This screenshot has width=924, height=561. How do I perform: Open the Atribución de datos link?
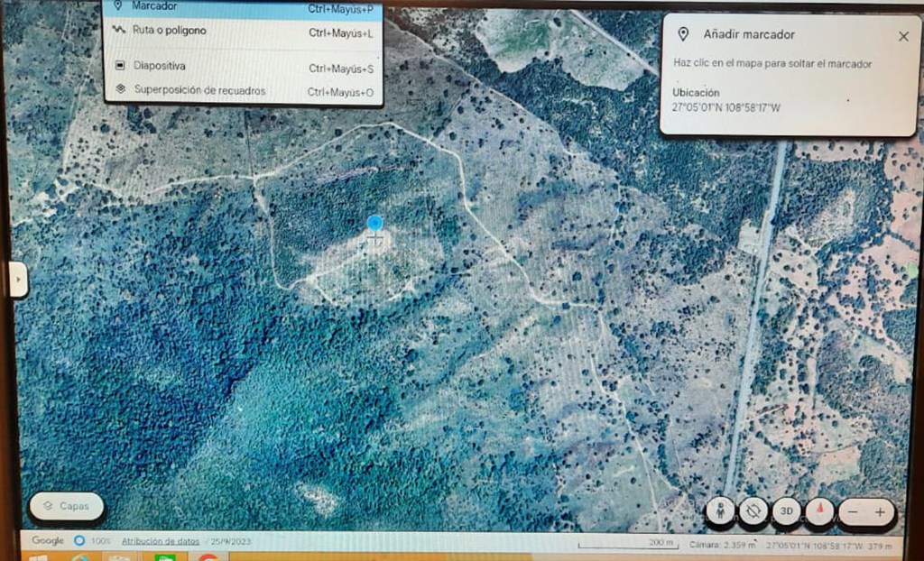(x=161, y=541)
